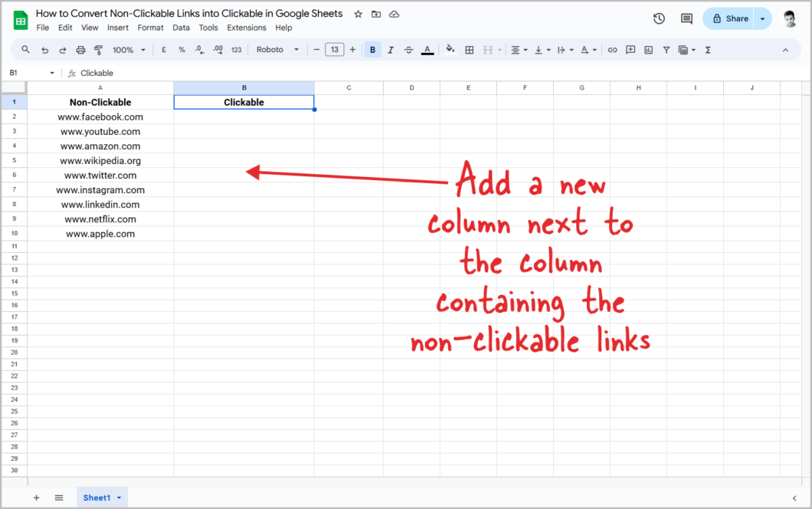
Task: Click the move to folder icon
Action: pos(376,14)
